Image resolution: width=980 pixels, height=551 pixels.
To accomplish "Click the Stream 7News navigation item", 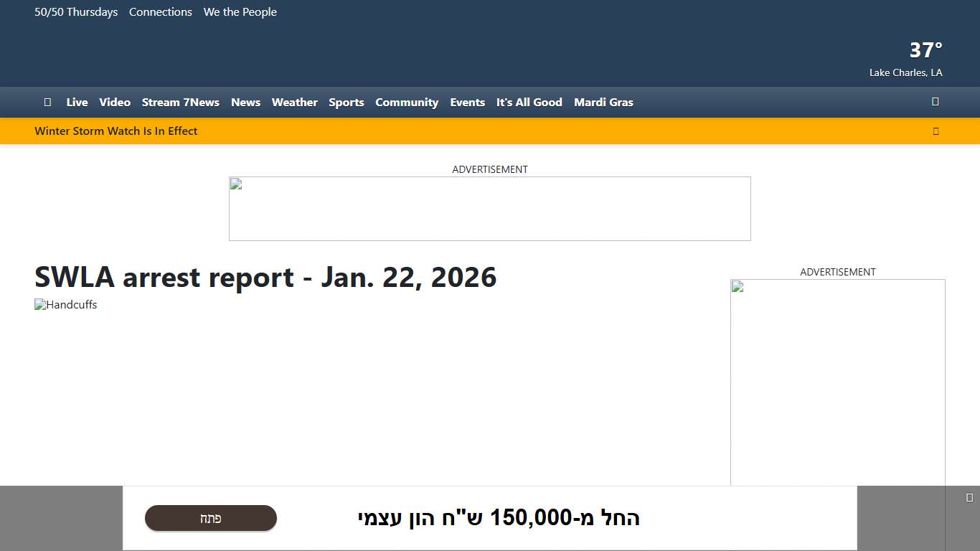I will [x=180, y=102].
